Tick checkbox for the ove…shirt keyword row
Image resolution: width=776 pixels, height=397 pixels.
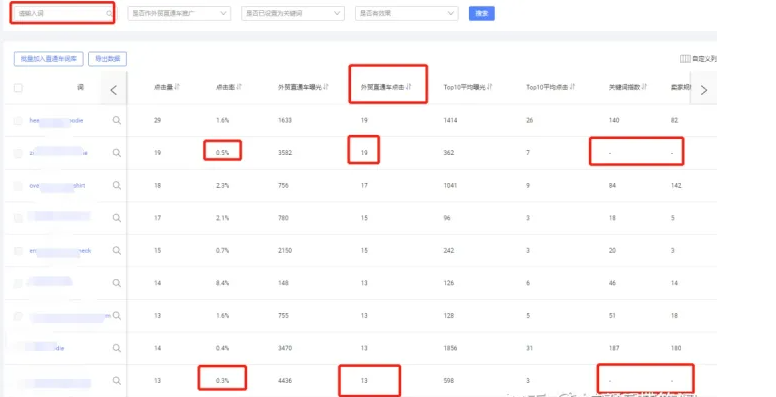pos(18,186)
